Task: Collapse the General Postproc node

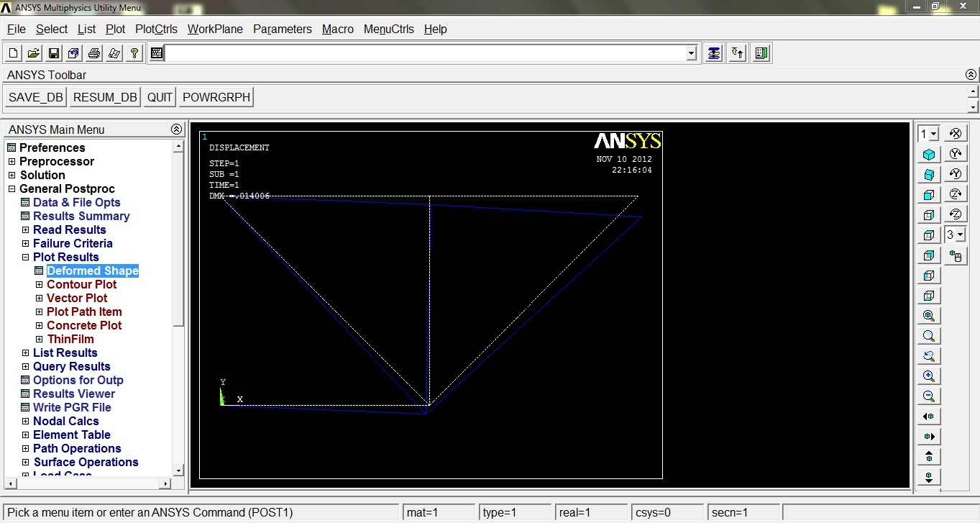Action: pyautogui.click(x=12, y=189)
